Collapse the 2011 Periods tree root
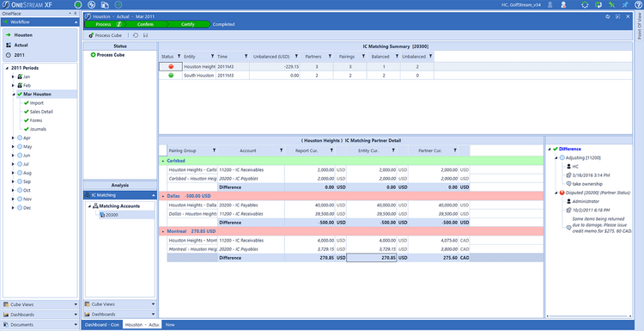This screenshot has width=644, height=331. tap(7, 68)
